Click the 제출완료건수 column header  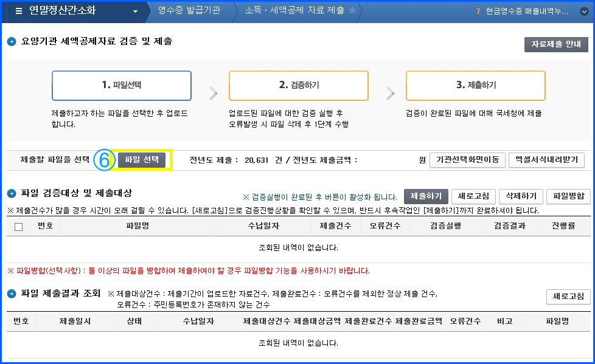pyautogui.click(x=368, y=321)
